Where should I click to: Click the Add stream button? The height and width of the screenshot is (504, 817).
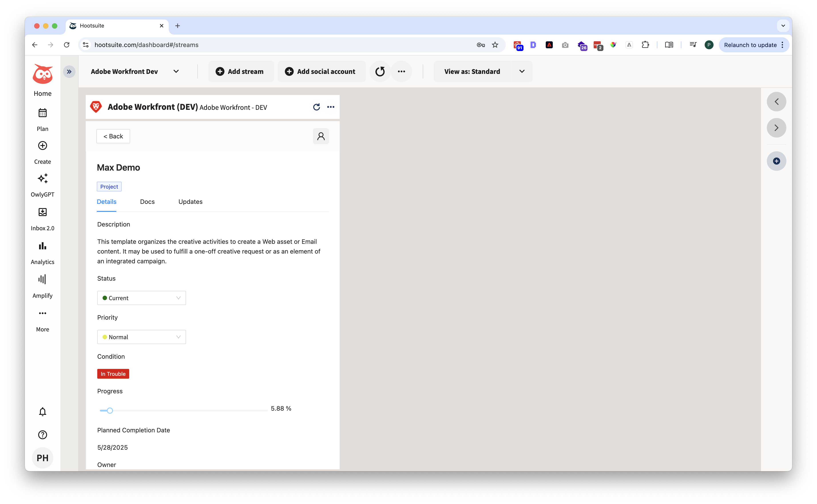point(241,72)
